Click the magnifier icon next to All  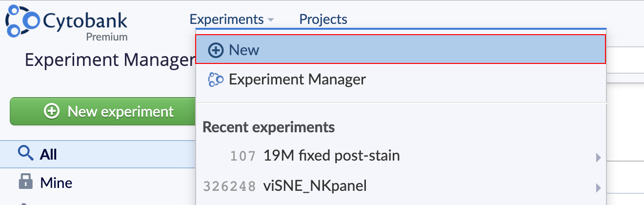pos(25,154)
